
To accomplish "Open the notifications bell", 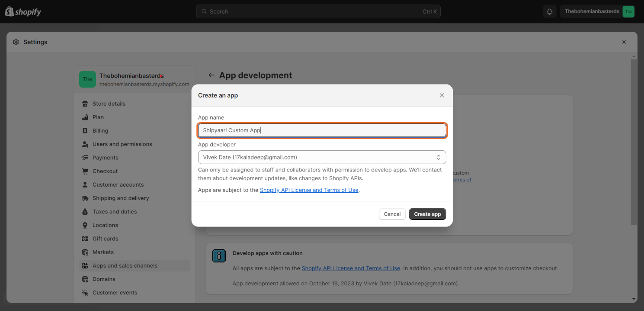I will (549, 12).
